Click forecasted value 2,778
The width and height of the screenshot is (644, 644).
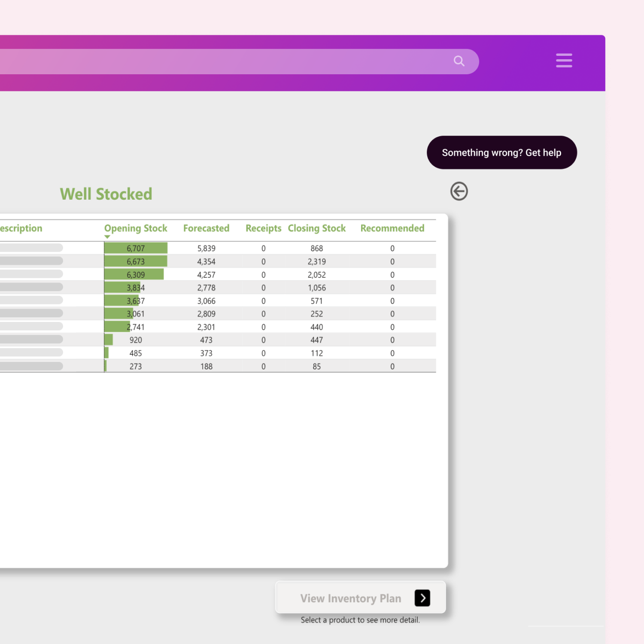pos(207,288)
